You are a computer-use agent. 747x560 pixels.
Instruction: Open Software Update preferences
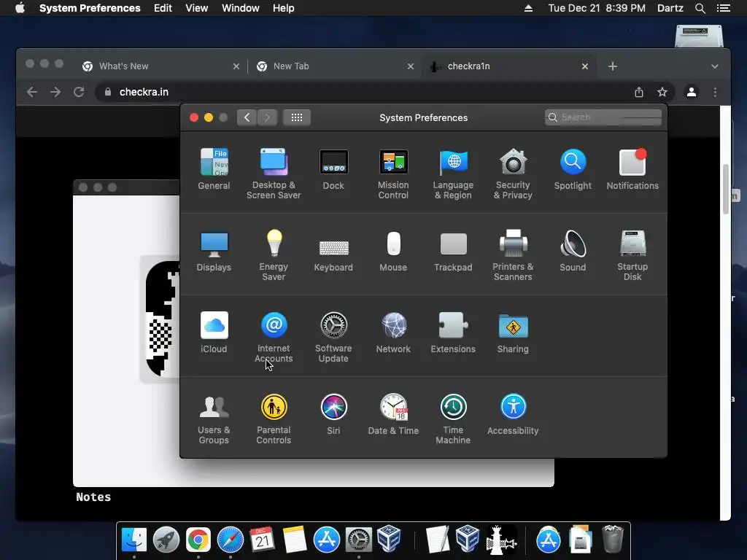click(x=333, y=337)
